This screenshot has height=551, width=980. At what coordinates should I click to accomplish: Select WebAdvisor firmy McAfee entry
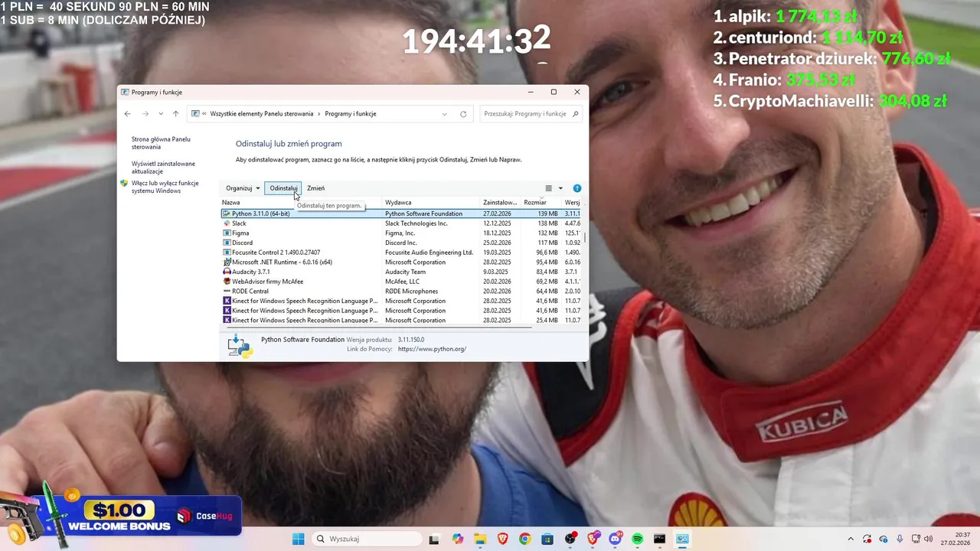tap(400, 282)
